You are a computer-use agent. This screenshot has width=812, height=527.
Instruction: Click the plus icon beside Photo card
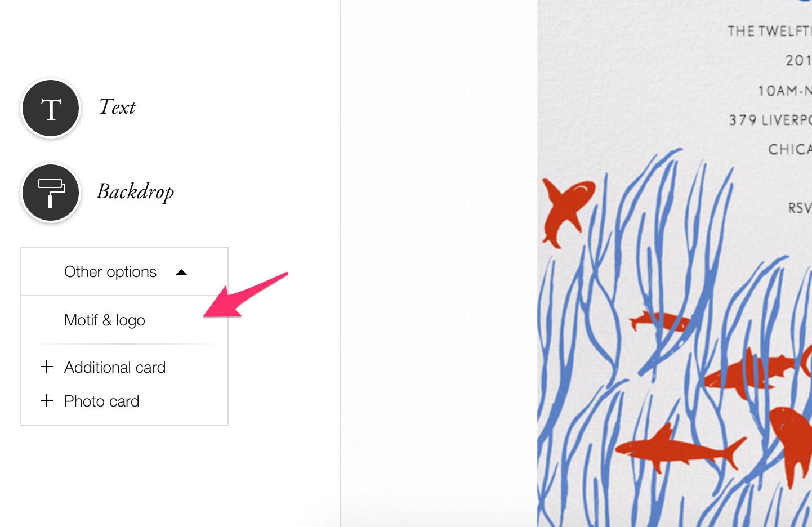click(x=47, y=401)
